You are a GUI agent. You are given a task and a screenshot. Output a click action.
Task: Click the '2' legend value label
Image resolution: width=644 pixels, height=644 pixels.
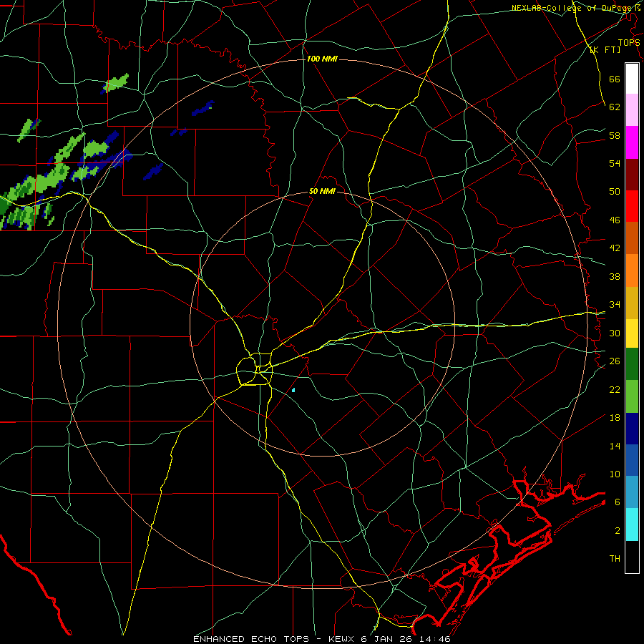pyautogui.click(x=618, y=531)
